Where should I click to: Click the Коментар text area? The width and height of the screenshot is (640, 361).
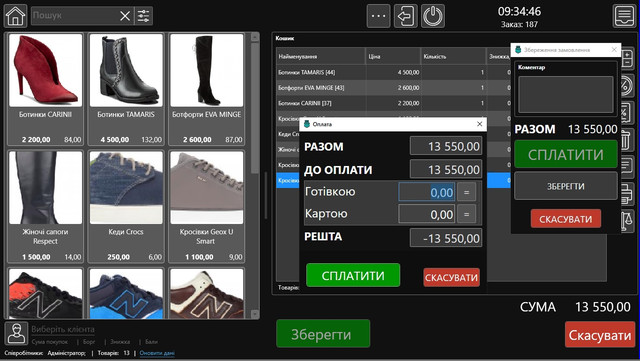(x=566, y=94)
